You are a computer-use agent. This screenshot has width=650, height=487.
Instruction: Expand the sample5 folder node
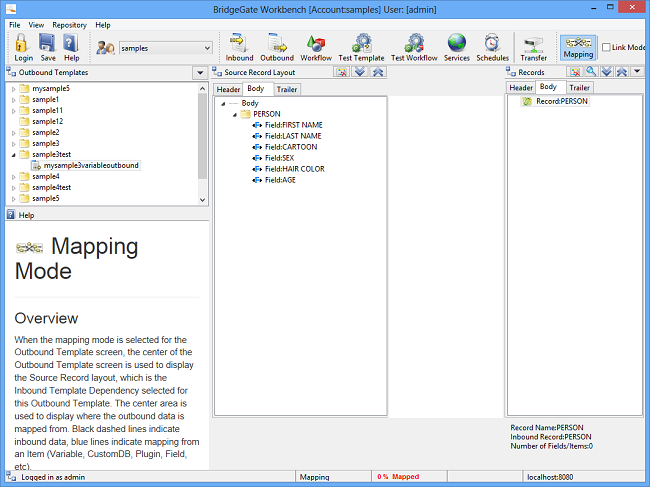click(x=13, y=199)
